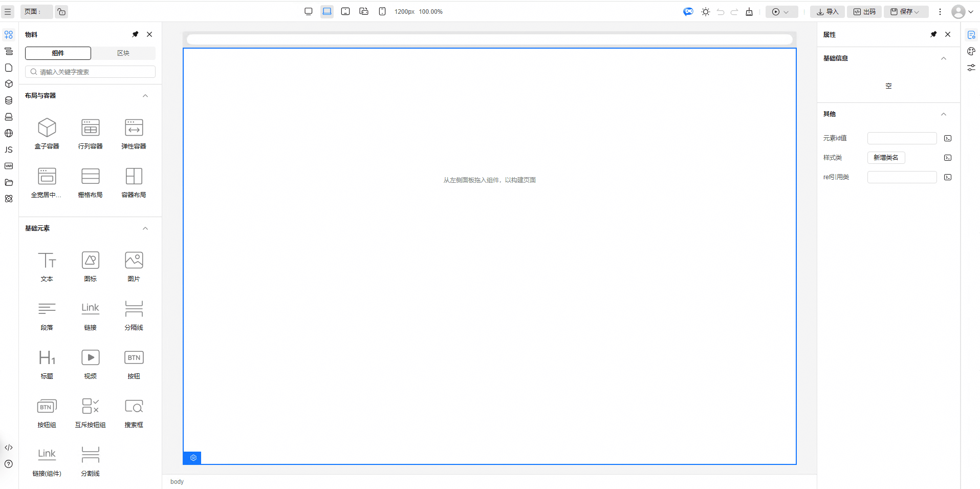The image size is (980, 489).
Task: Open the schema code icon at sidebar bottom
Action: coord(9,448)
